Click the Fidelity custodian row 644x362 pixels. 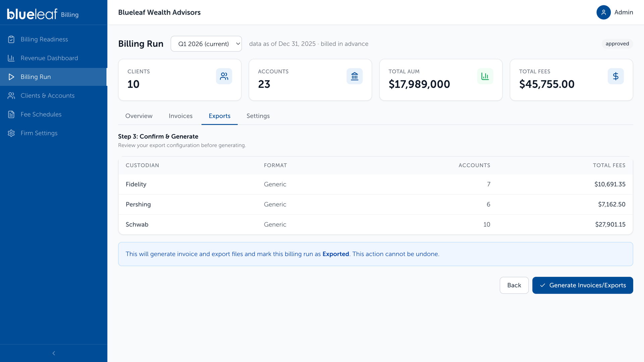[375, 184]
